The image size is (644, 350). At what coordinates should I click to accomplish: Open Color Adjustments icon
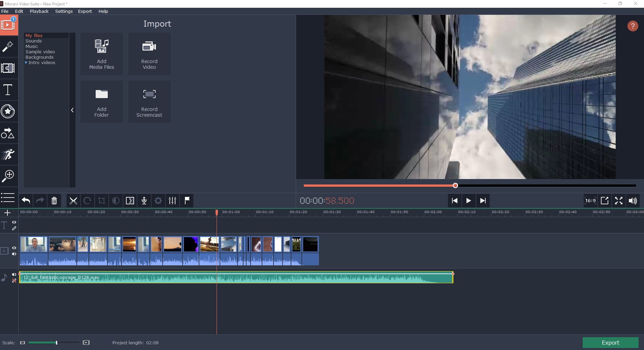[x=116, y=201]
